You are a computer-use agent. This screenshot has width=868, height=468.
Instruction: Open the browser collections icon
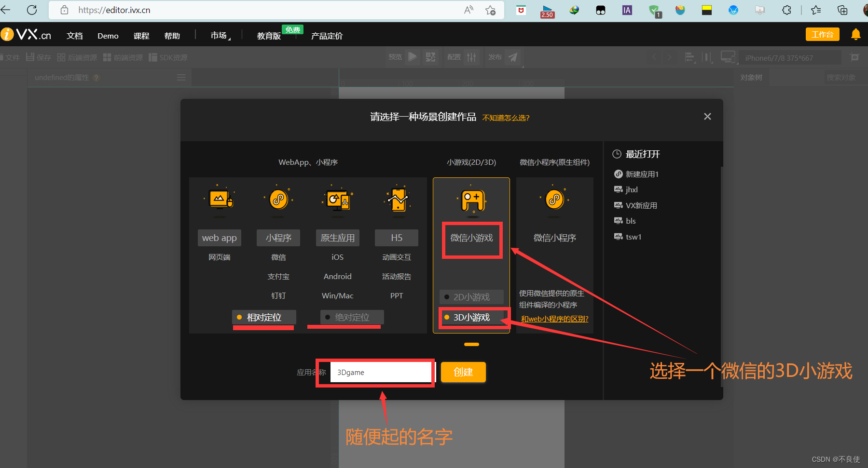click(842, 10)
